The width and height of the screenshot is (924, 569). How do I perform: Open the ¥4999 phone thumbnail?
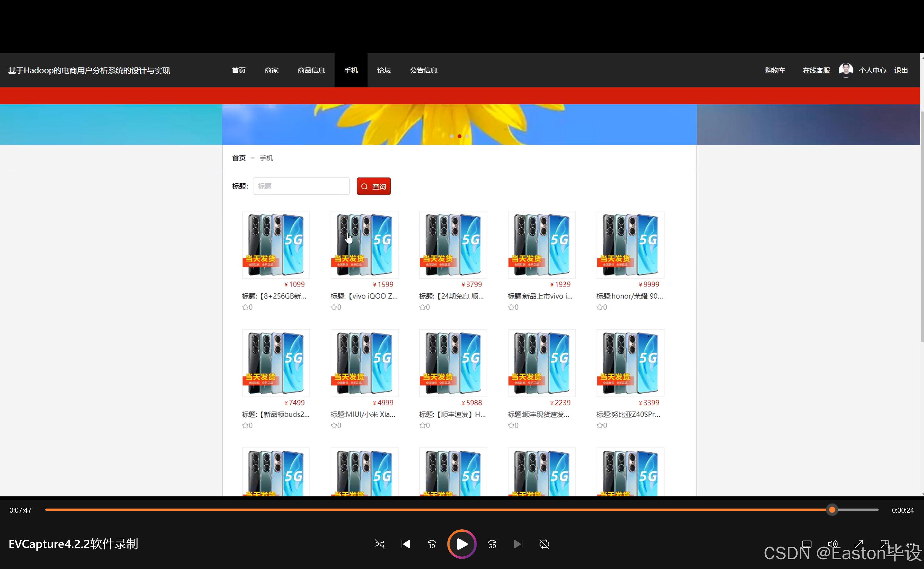[364, 363]
